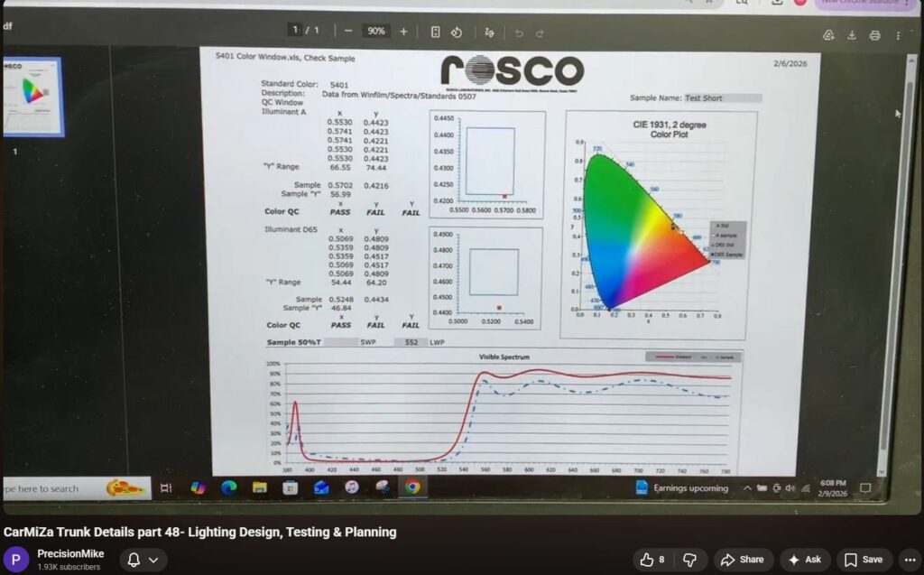Click the Ask button
924x575 pixels.
tap(803, 560)
